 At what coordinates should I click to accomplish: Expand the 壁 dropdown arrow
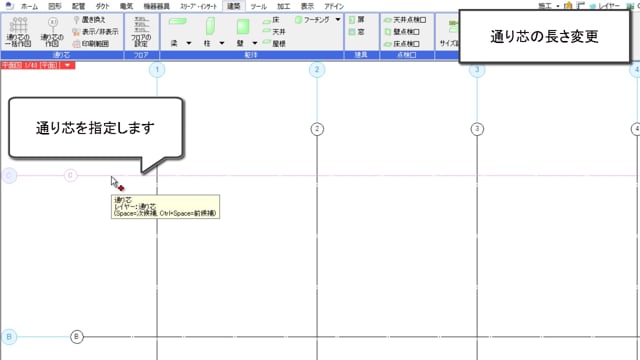(x=255, y=43)
